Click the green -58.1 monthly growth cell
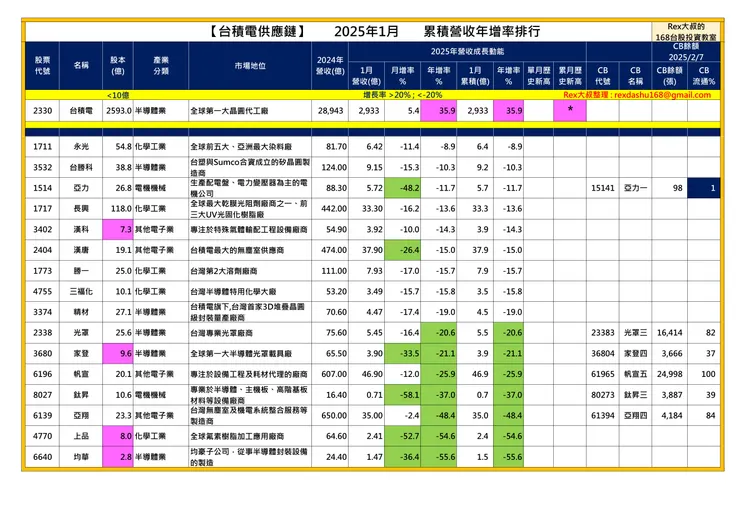 403,395
